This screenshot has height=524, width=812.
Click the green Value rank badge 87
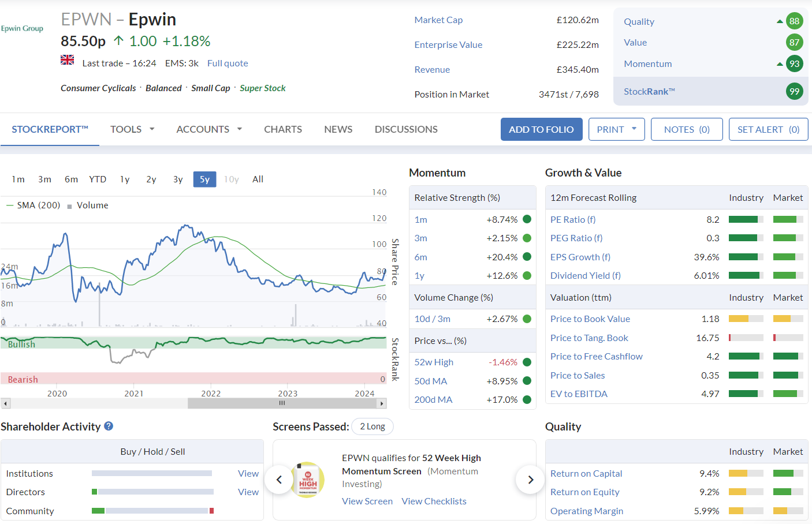tap(795, 42)
